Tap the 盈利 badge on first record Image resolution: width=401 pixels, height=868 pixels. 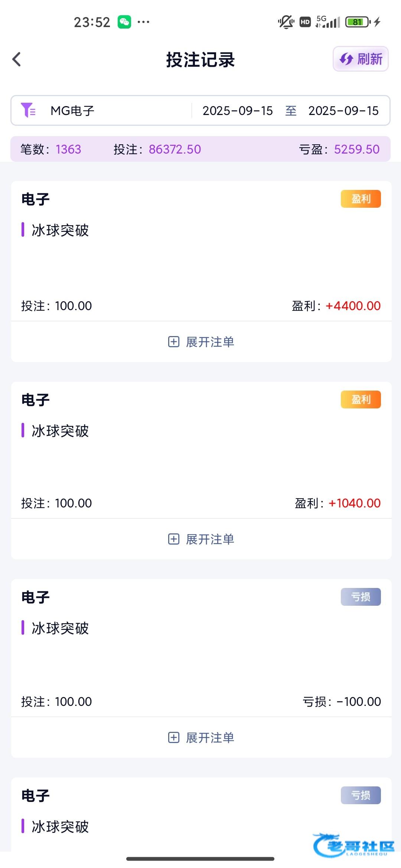click(361, 199)
